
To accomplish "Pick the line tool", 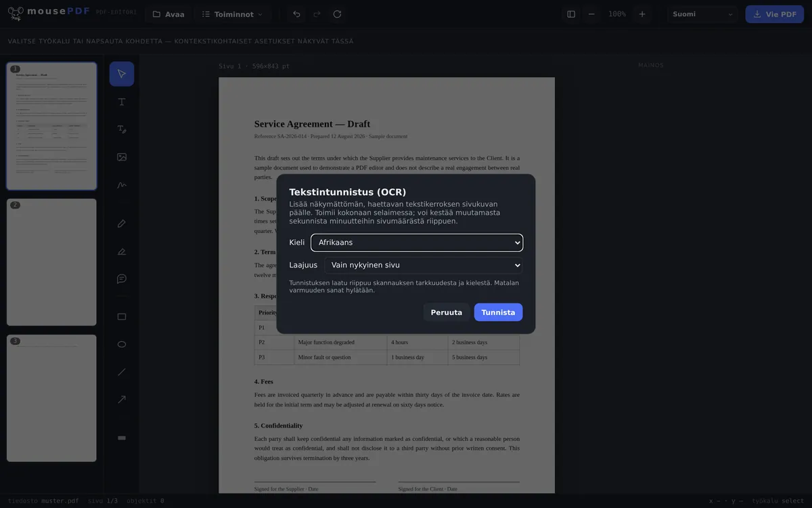I will (122, 372).
